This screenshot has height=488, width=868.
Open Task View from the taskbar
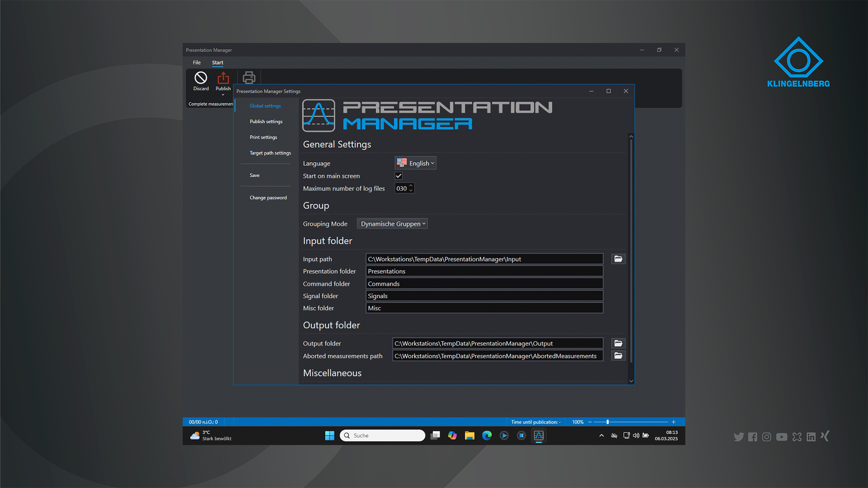[x=435, y=436]
